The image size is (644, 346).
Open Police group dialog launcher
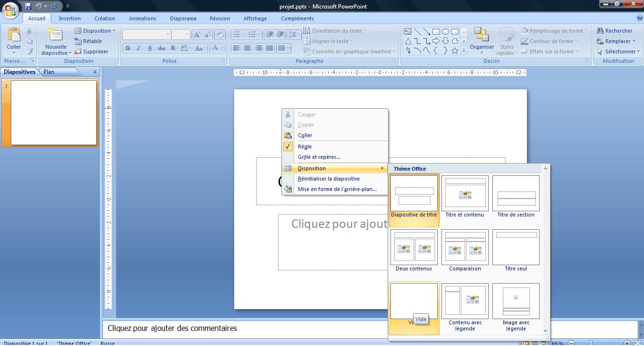click(223, 61)
